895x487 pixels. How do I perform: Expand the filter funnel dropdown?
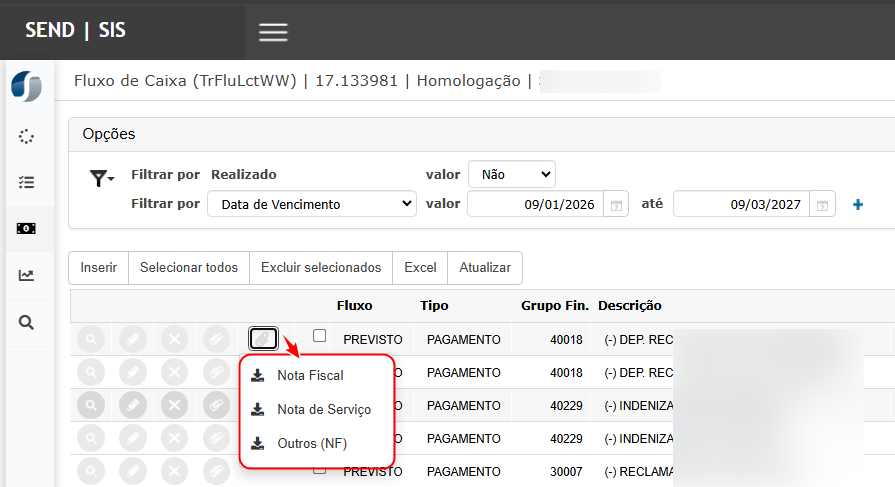(102, 178)
